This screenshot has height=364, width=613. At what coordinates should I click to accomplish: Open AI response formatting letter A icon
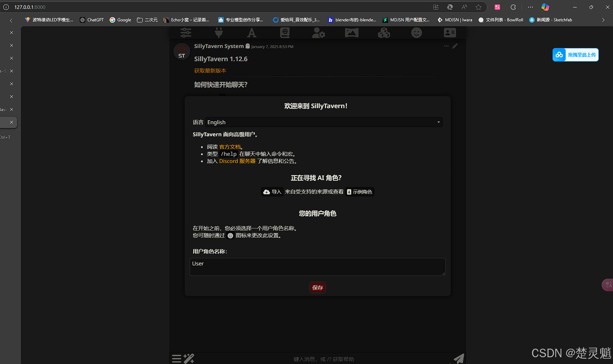tap(252, 33)
